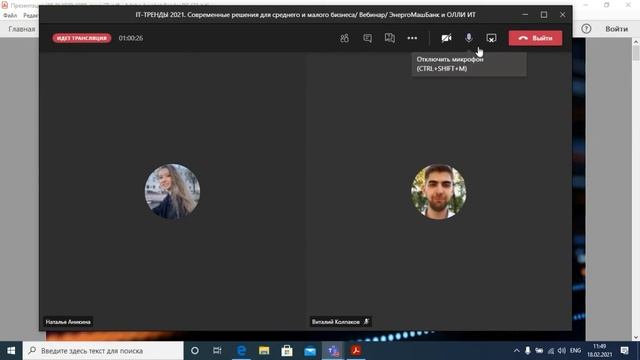Open the Windows Start menu
The width and height of the screenshot is (640, 360).
(x=11, y=351)
